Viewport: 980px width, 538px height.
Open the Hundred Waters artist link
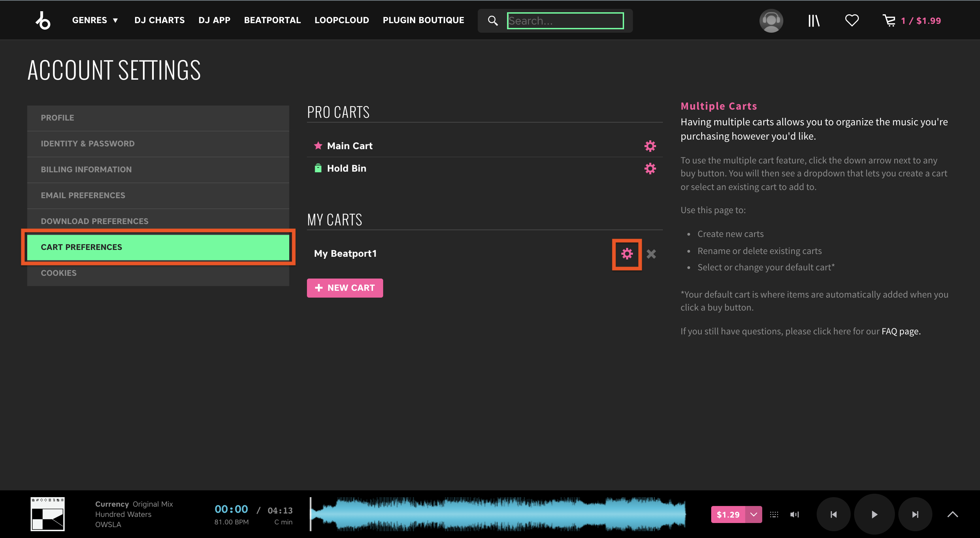click(123, 515)
